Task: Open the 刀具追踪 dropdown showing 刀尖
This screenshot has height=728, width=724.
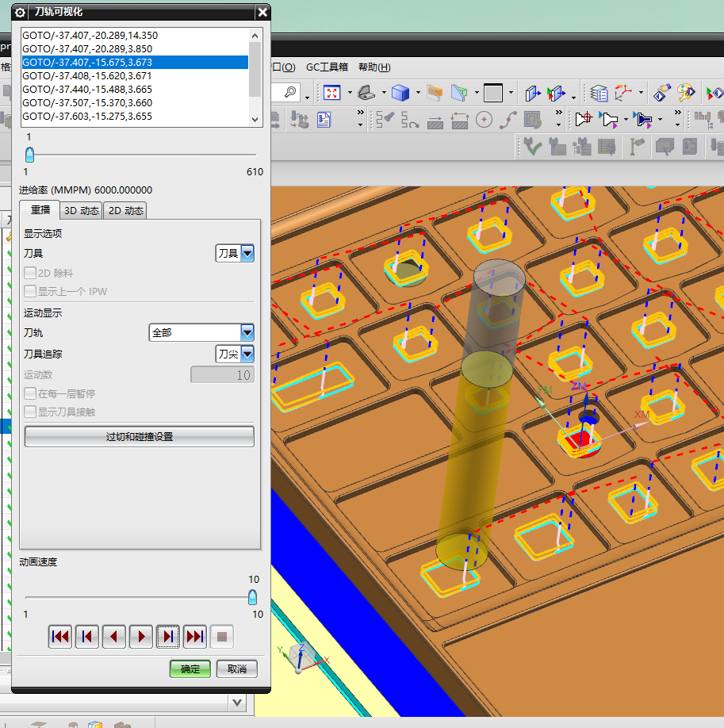Action: [235, 354]
